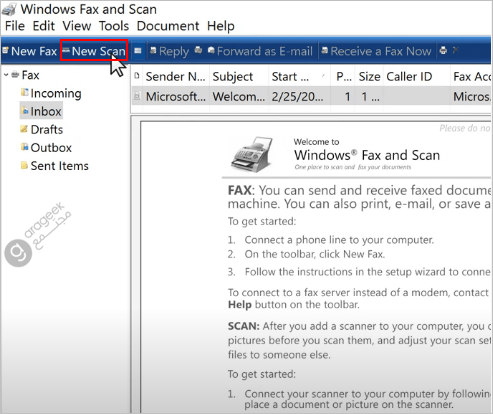
Task: Sort by the Start Time column header
Action: pyautogui.click(x=299, y=77)
